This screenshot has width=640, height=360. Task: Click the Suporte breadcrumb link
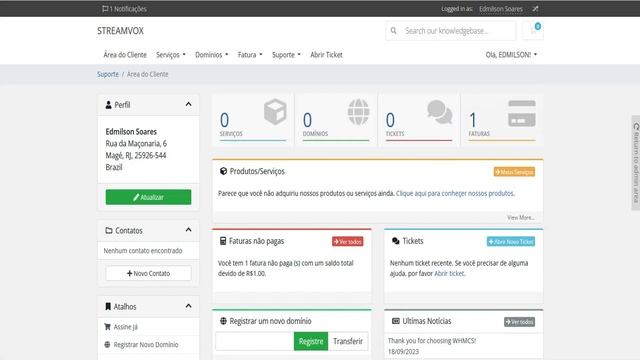108,74
